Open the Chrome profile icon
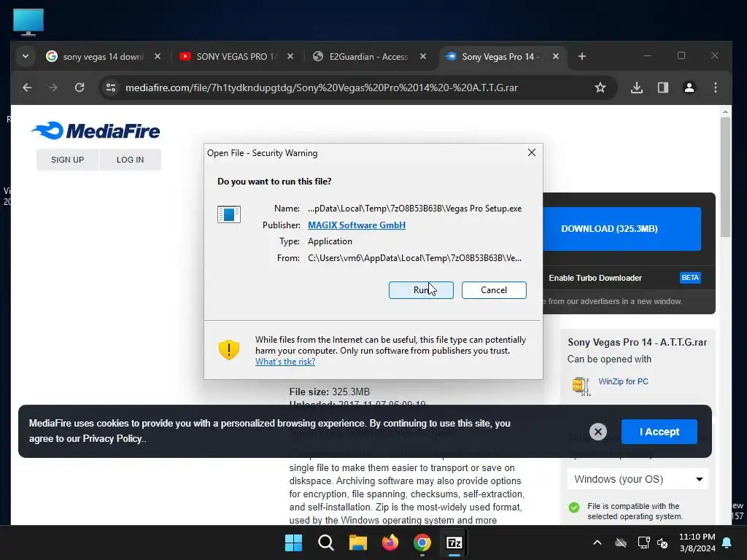 click(689, 87)
